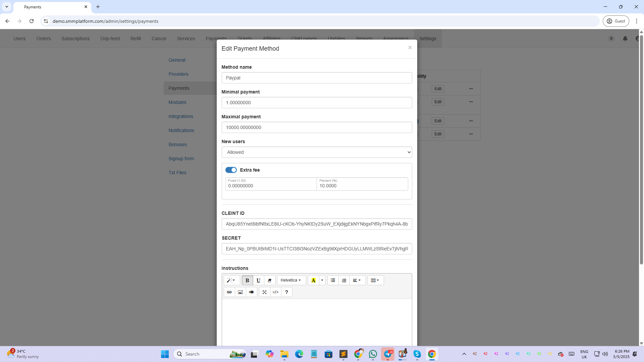The image size is (644, 362).
Task: Click the insert picture icon
Action: point(240,292)
